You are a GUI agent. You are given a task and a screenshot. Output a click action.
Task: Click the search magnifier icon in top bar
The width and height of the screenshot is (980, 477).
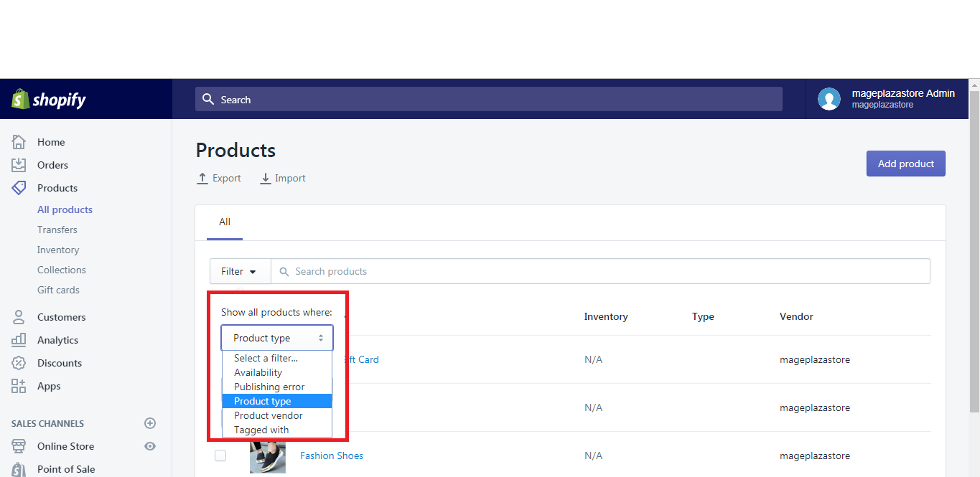coord(208,99)
